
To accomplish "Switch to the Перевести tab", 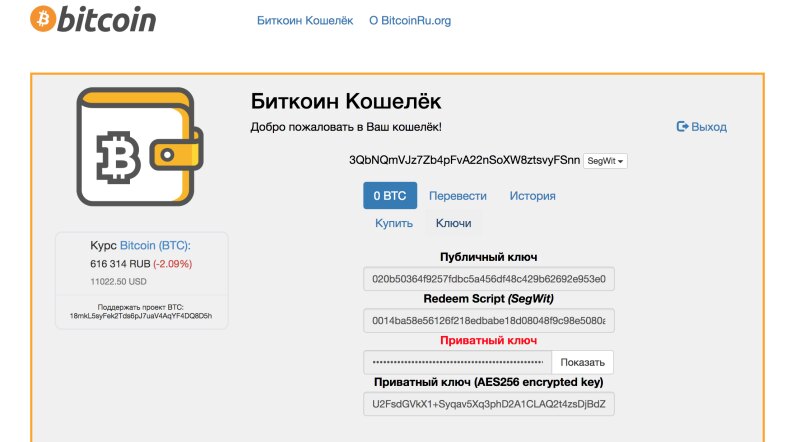I will 458,196.
